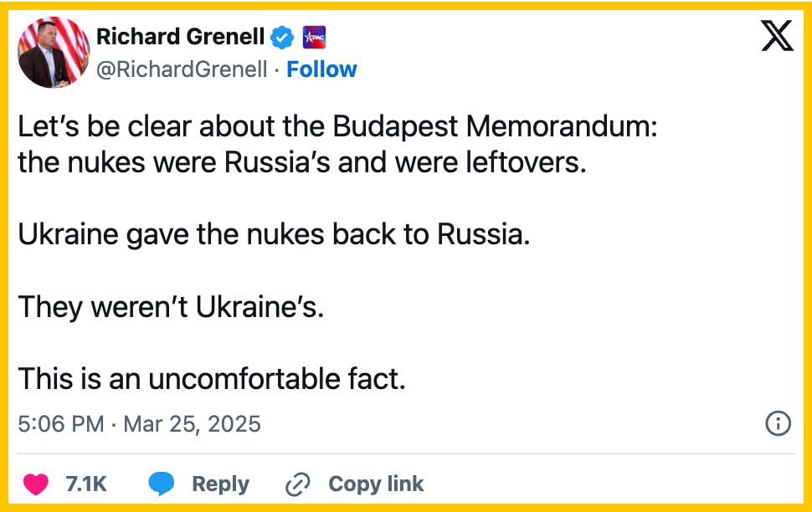Viewport: 812px width, 512px height.
Task: Click the affiliation badge beside the verified checkmark
Action: [313, 37]
